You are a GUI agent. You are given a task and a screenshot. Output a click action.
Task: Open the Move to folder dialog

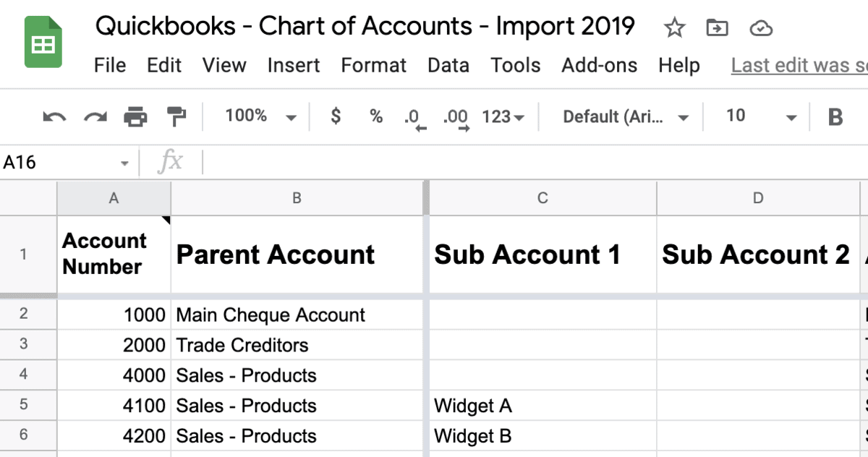coord(717,28)
